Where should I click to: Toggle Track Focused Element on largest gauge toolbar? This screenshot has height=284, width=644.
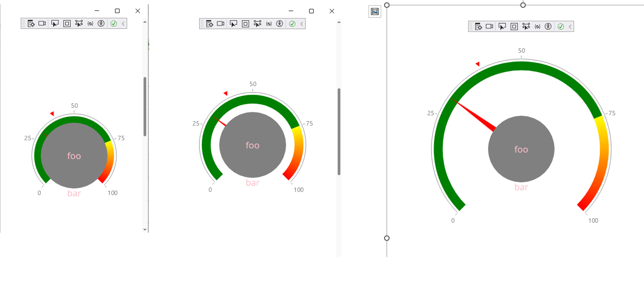(526, 27)
